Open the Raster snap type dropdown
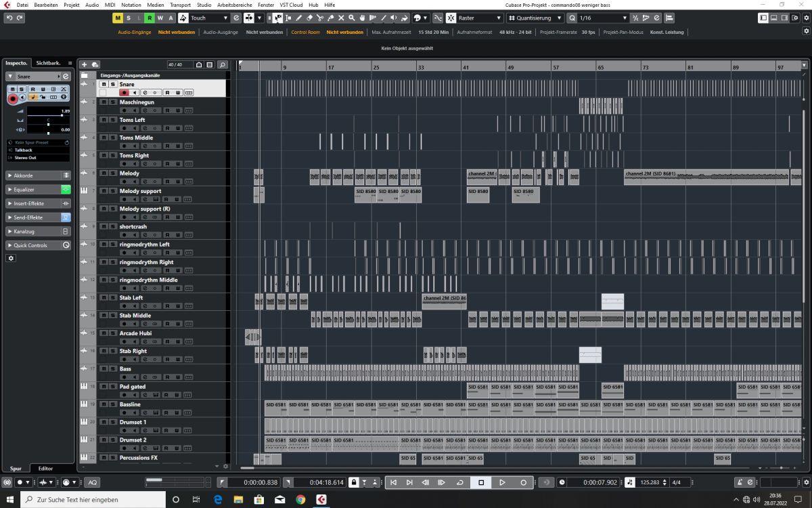 [480, 18]
